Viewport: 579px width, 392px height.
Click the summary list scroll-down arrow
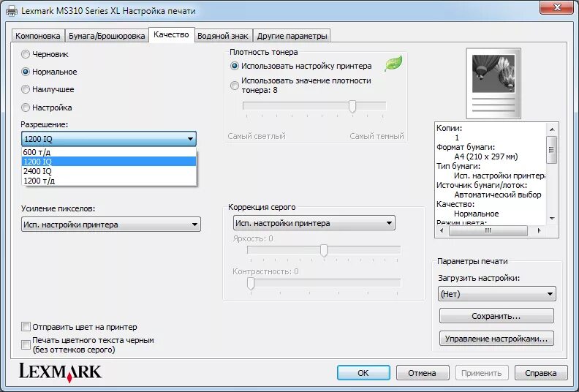(552, 219)
